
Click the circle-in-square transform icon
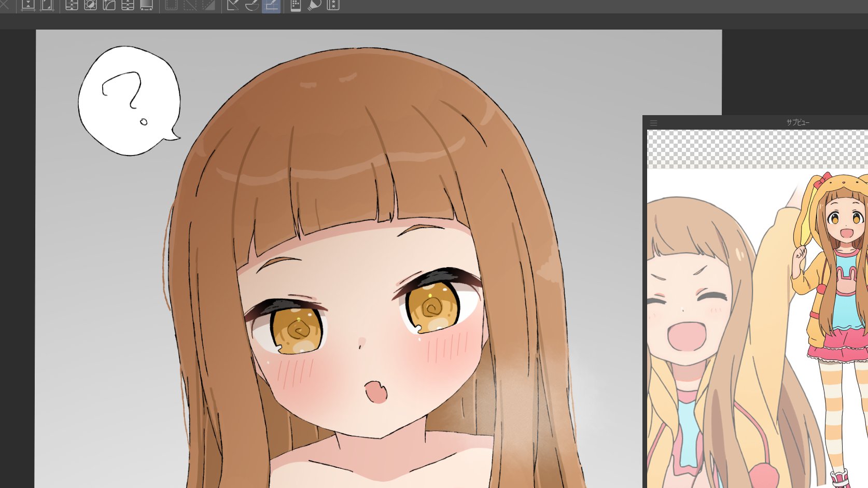(90, 5)
